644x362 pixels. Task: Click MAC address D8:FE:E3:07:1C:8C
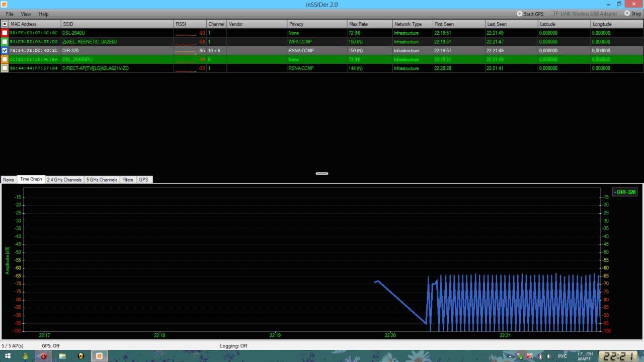coord(34,33)
